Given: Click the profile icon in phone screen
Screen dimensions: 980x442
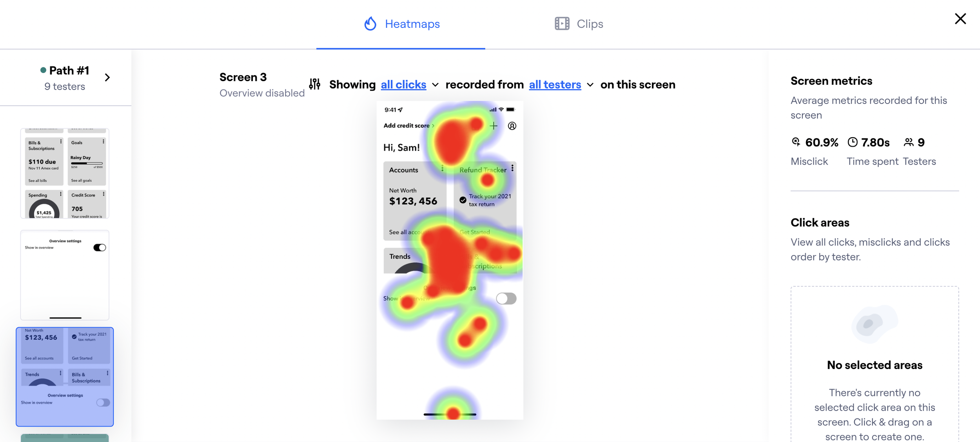Looking at the screenshot, I should coord(512,126).
